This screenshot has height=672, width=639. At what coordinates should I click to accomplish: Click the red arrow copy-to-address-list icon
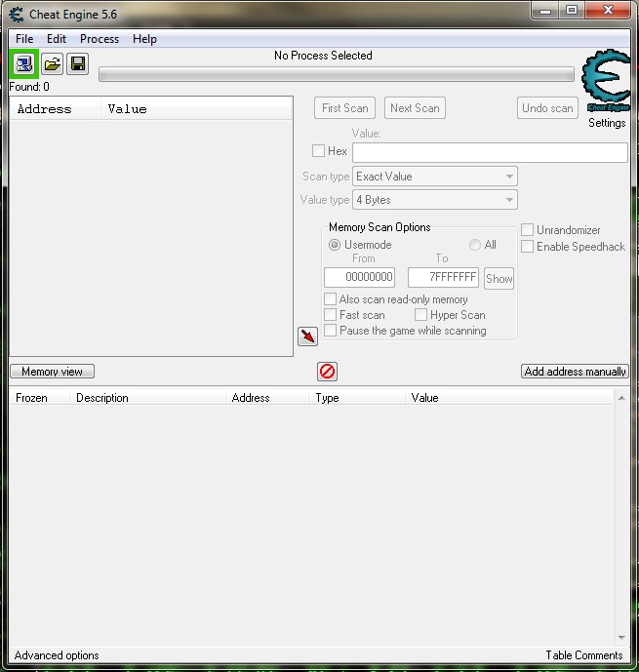(x=307, y=336)
